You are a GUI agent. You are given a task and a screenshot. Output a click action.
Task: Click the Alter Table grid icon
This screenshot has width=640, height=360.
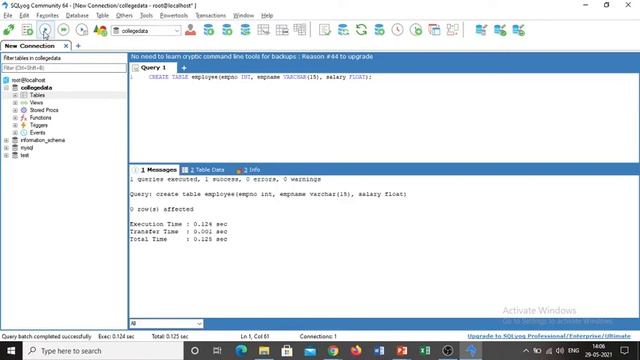click(x=282, y=30)
